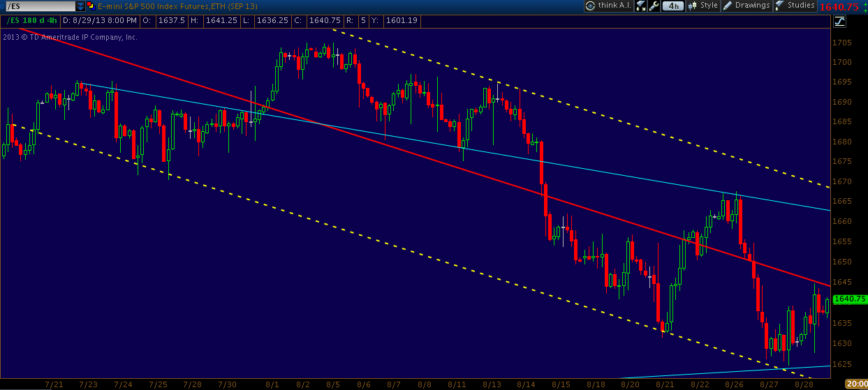The image size is (868, 390).
Task: Click the 1700 price axis label
Action: pyautogui.click(x=842, y=62)
